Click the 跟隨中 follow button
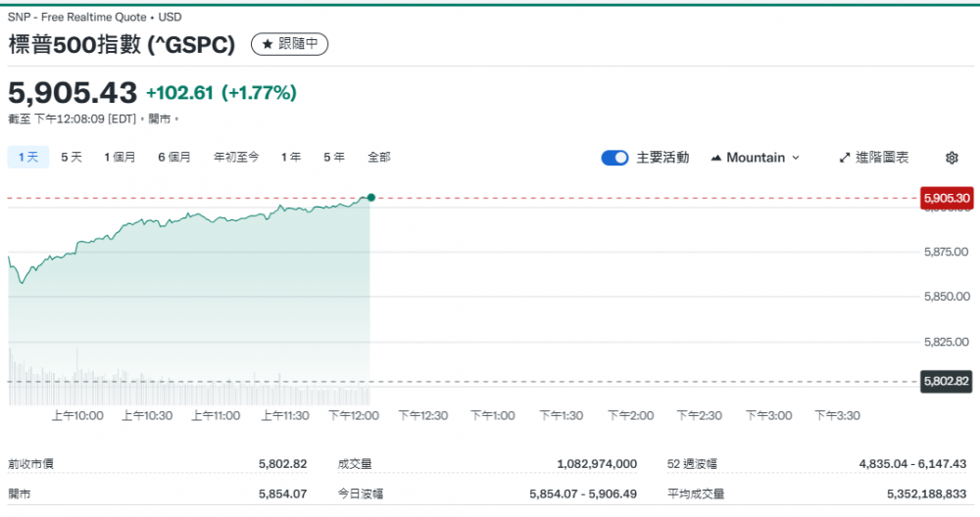The image size is (980, 517). coord(290,44)
